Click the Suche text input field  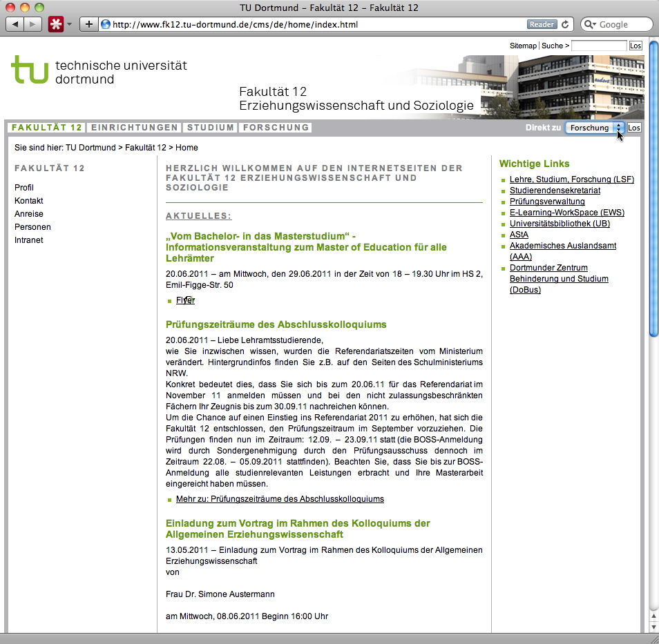click(598, 46)
